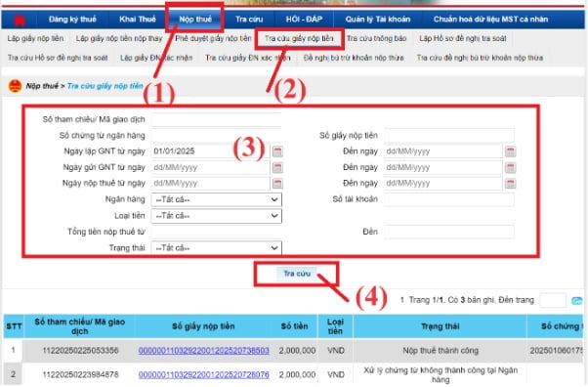Open the Tra cứu main menu
The width and height of the screenshot is (588, 387).
[x=249, y=20]
